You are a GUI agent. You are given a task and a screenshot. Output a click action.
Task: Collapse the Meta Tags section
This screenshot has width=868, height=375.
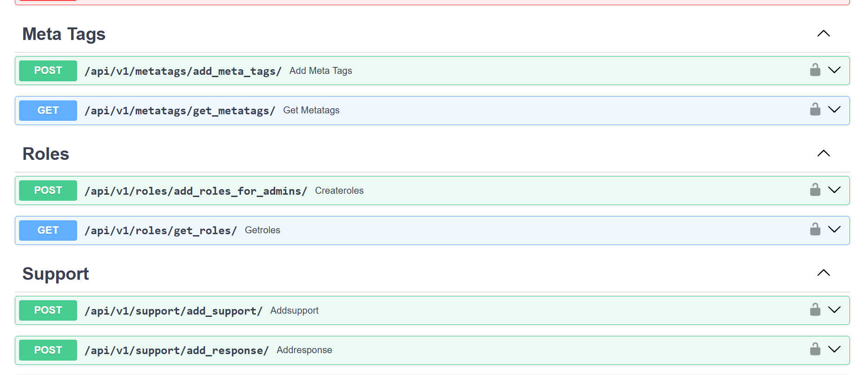[x=823, y=33]
